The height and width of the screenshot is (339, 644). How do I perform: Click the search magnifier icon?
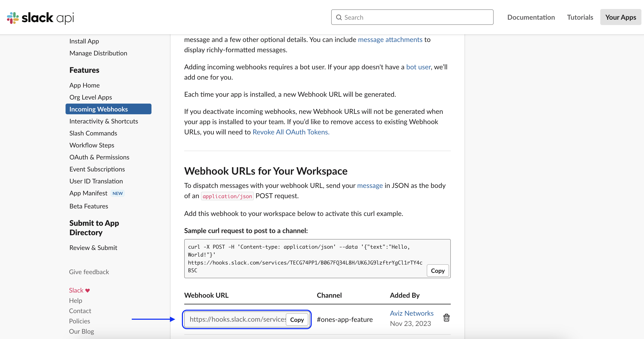pyautogui.click(x=339, y=17)
